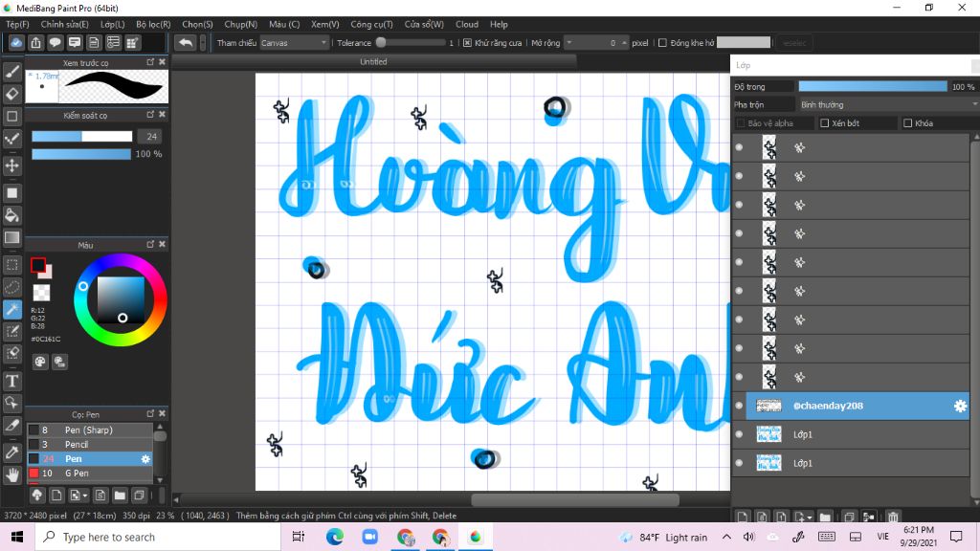
Task: Open brush folder icon in brush panel
Action: (120, 496)
